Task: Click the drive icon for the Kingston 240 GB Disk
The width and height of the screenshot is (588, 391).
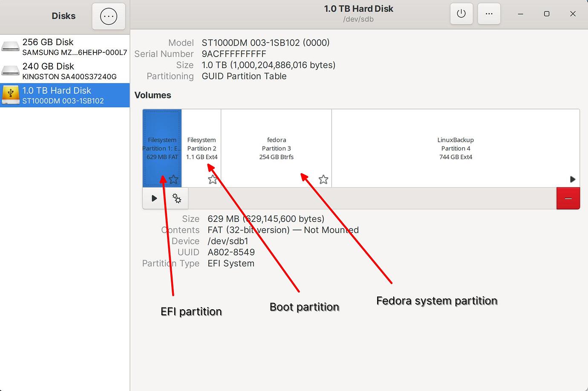Action: pyautogui.click(x=11, y=71)
